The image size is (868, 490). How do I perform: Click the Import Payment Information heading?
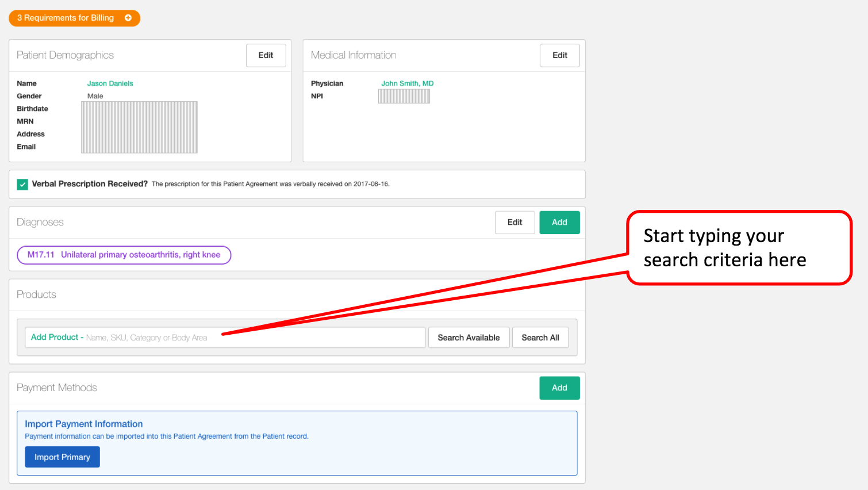84,424
